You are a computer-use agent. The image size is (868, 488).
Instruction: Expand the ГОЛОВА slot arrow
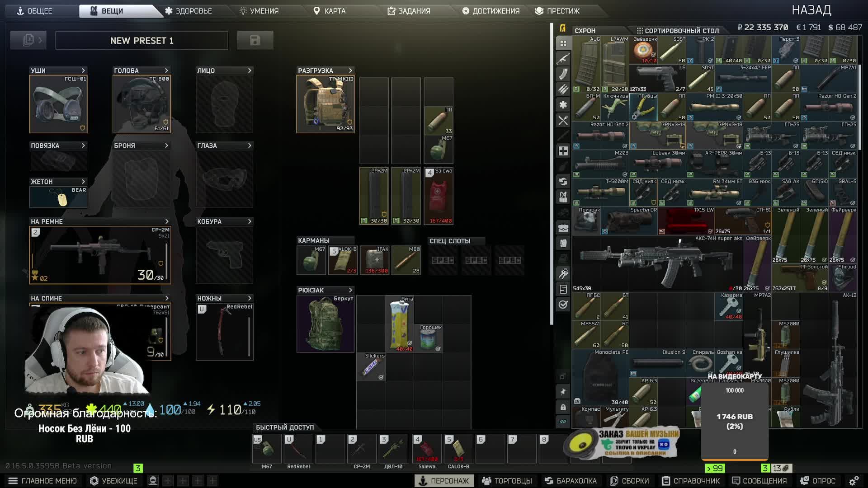point(166,70)
